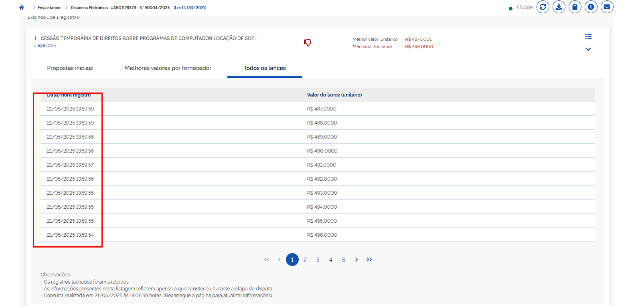
Task: Go to page 3 of bids
Action: (318, 260)
